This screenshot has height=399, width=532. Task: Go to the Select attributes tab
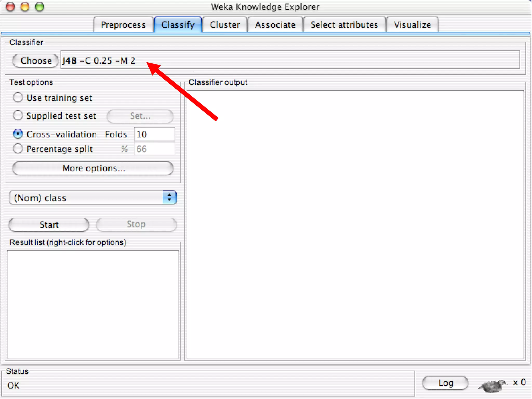point(344,25)
